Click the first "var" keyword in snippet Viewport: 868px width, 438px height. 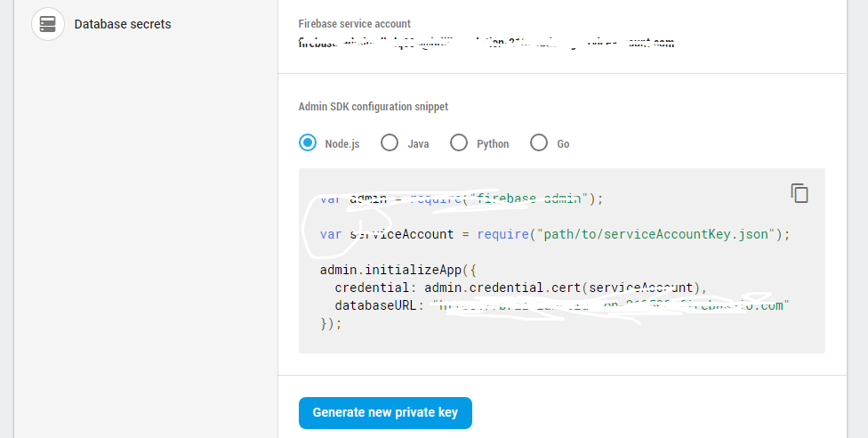(x=330, y=199)
